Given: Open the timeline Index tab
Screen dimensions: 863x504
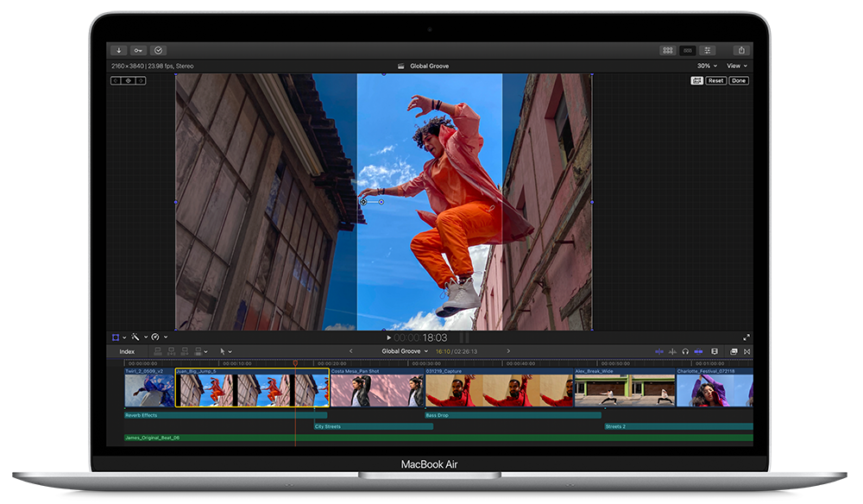Looking at the screenshot, I should point(127,351).
